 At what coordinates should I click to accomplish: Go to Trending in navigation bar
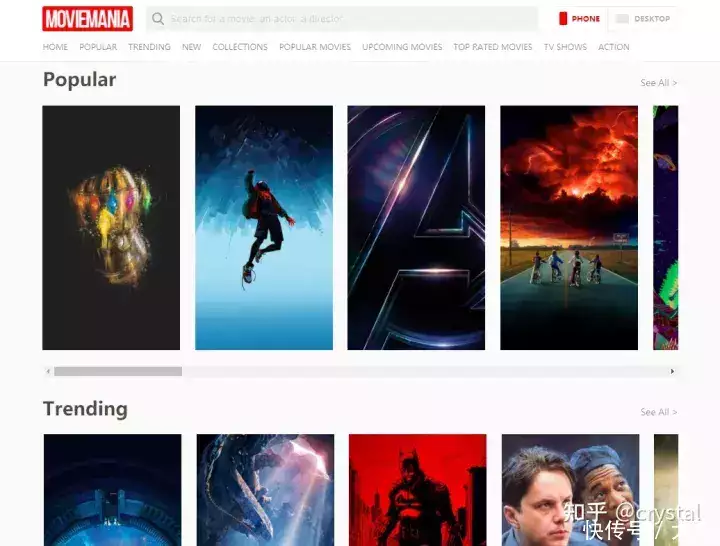pos(149,47)
